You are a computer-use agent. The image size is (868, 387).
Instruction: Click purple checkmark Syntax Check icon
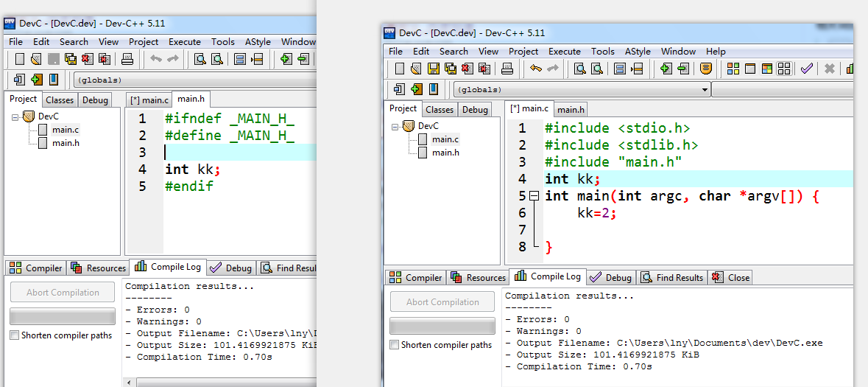(807, 69)
